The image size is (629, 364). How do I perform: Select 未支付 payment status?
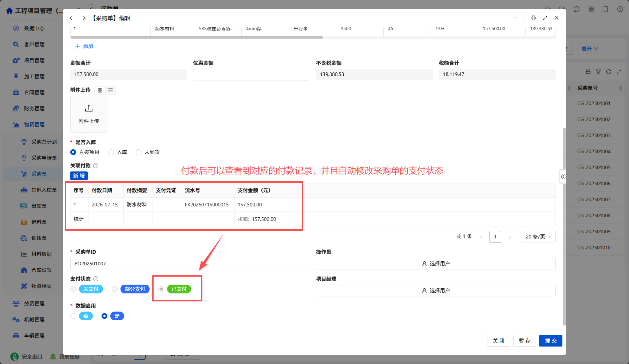tap(73, 289)
